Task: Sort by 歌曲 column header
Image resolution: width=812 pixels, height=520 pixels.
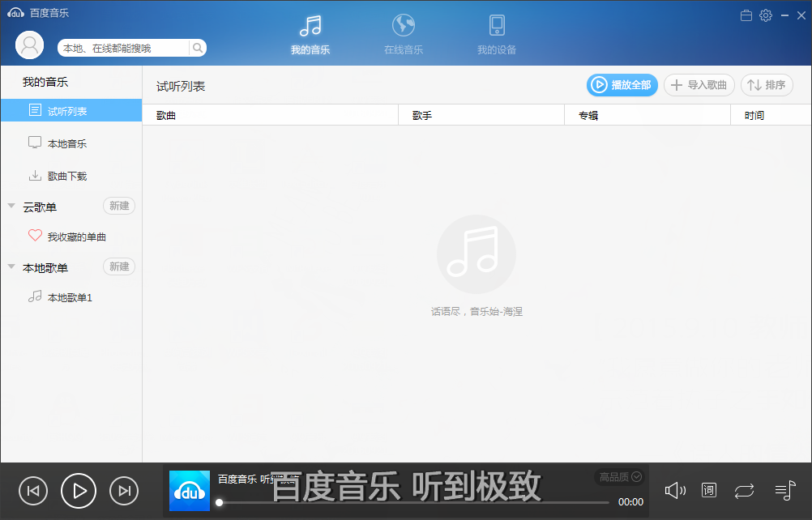Action: coord(271,115)
